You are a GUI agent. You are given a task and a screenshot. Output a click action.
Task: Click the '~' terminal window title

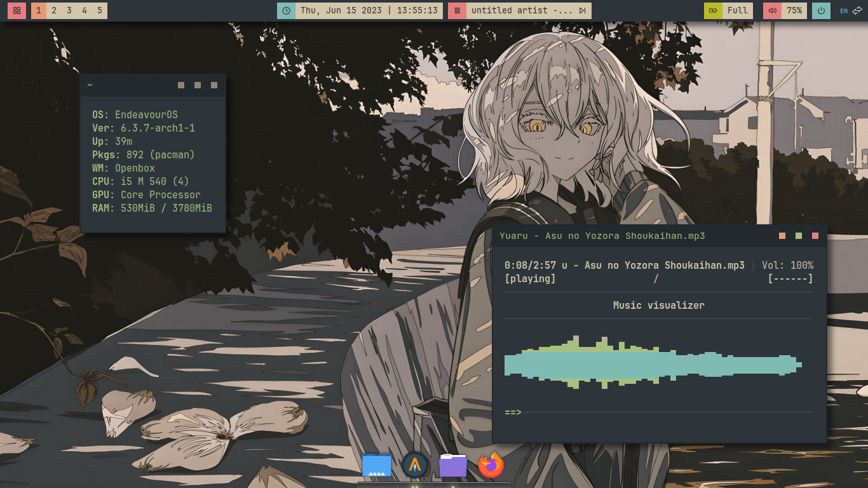pyautogui.click(x=90, y=85)
